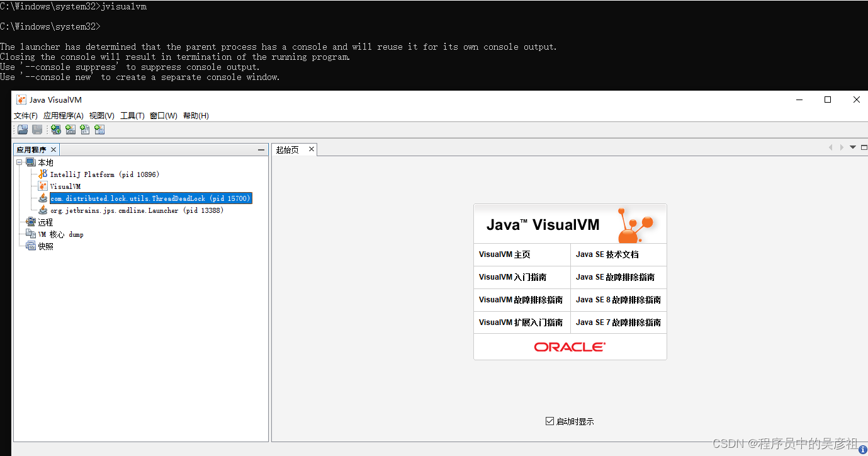Minimize the 应用程序 panel
The image size is (868, 456).
[x=261, y=150]
